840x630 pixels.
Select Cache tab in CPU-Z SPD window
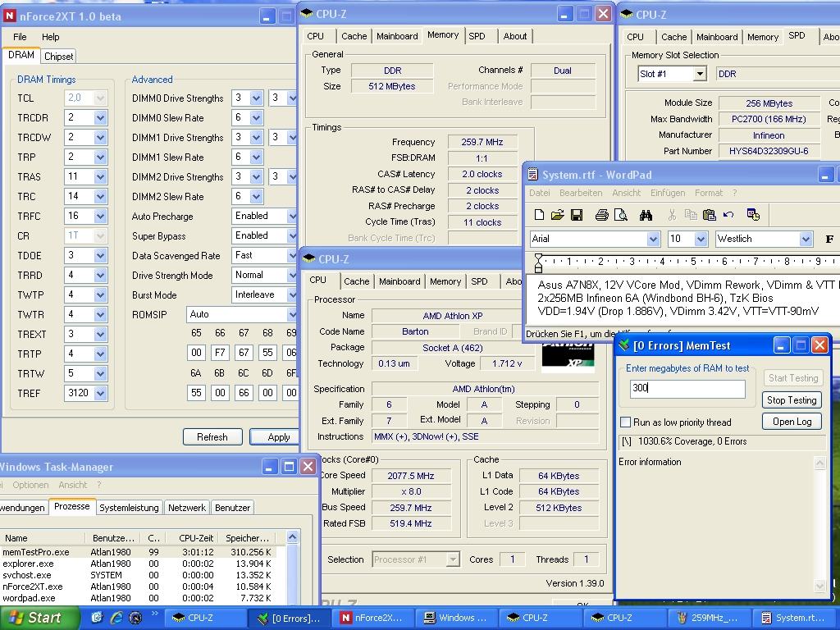tap(674, 37)
